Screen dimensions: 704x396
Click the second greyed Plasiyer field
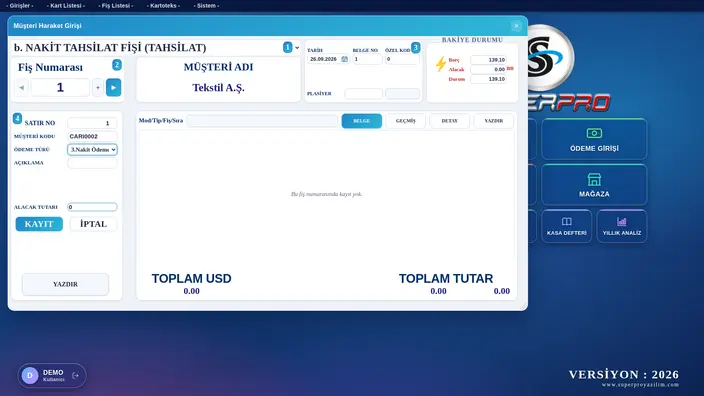(x=402, y=94)
